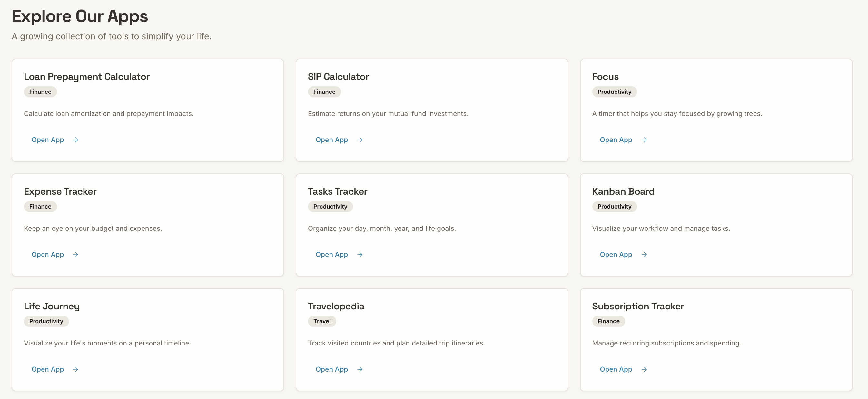
Task: Click the arrow icon in Loan Prepayment Calculator card
Action: 75,140
